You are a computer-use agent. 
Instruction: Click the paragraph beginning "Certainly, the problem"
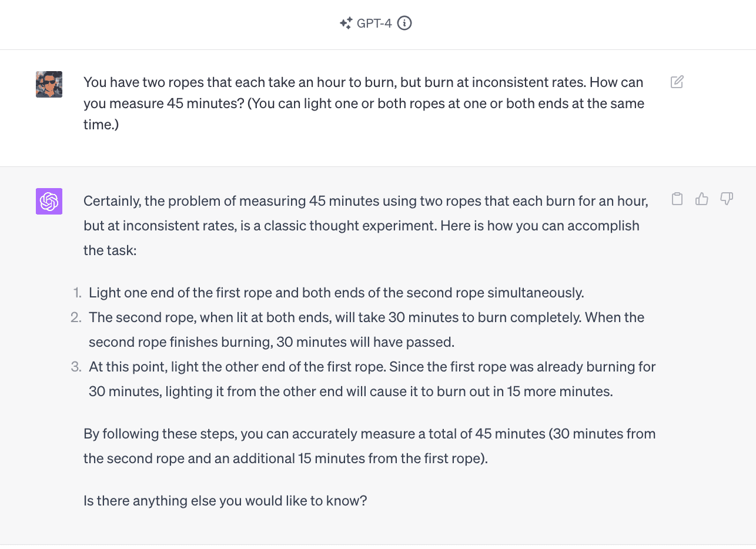coord(366,226)
